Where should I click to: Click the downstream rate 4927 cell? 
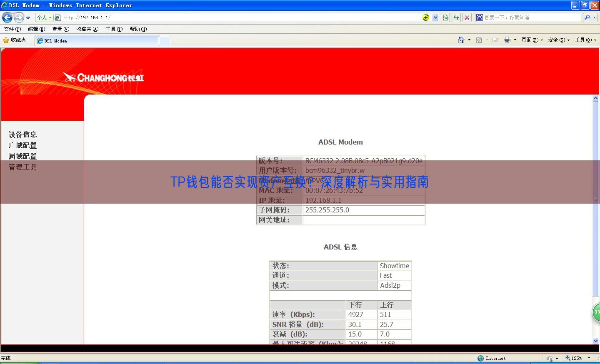tap(361, 315)
